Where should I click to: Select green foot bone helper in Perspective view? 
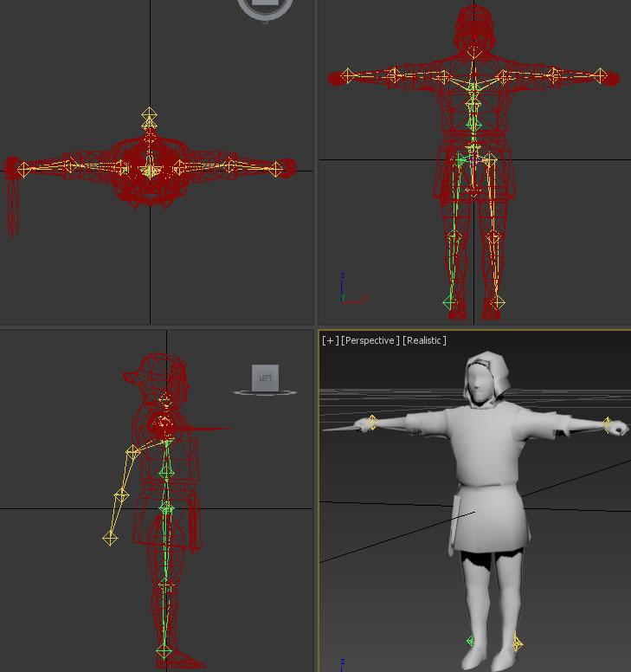pos(471,641)
